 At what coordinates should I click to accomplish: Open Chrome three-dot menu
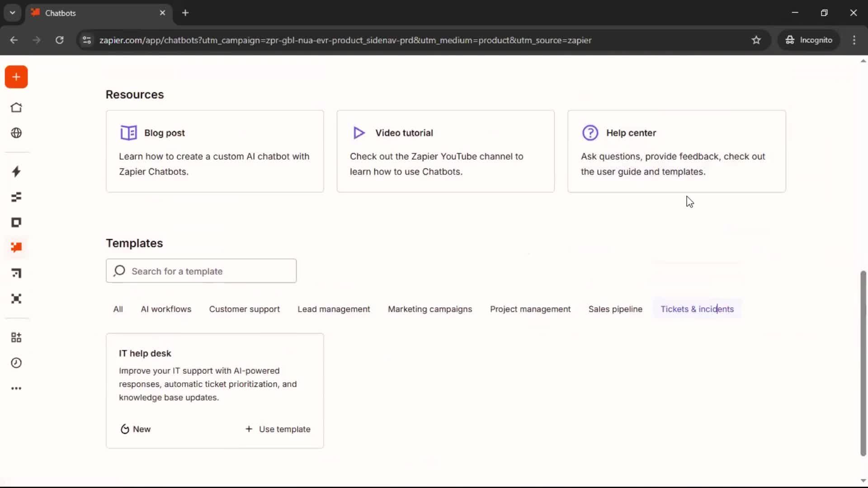pyautogui.click(x=854, y=40)
